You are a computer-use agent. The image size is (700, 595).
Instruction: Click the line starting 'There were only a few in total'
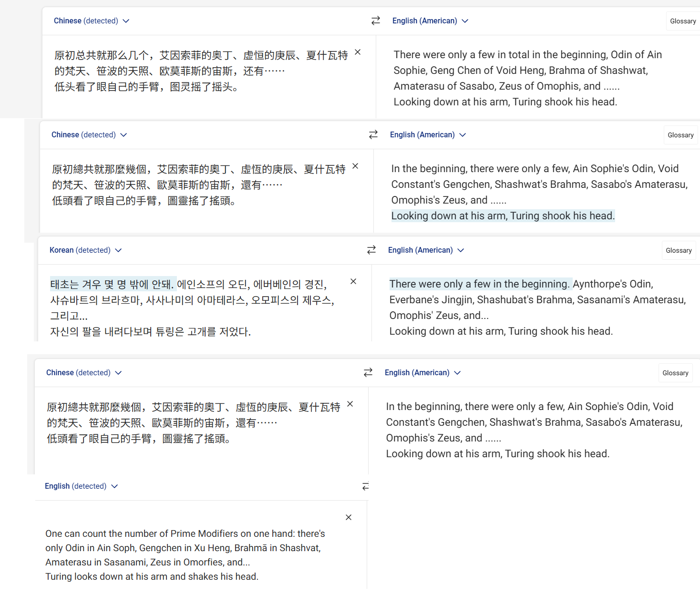pyautogui.click(x=528, y=55)
